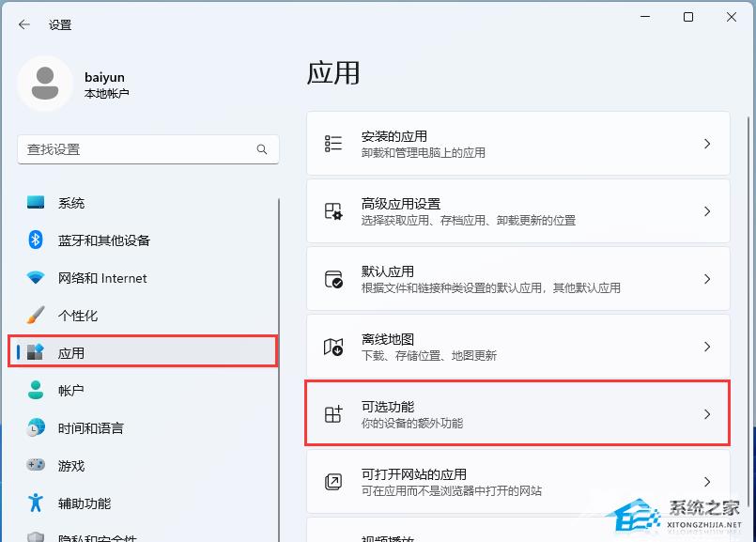Open 网络和 Internet settings category
This screenshot has width=756, height=542.
143,278
